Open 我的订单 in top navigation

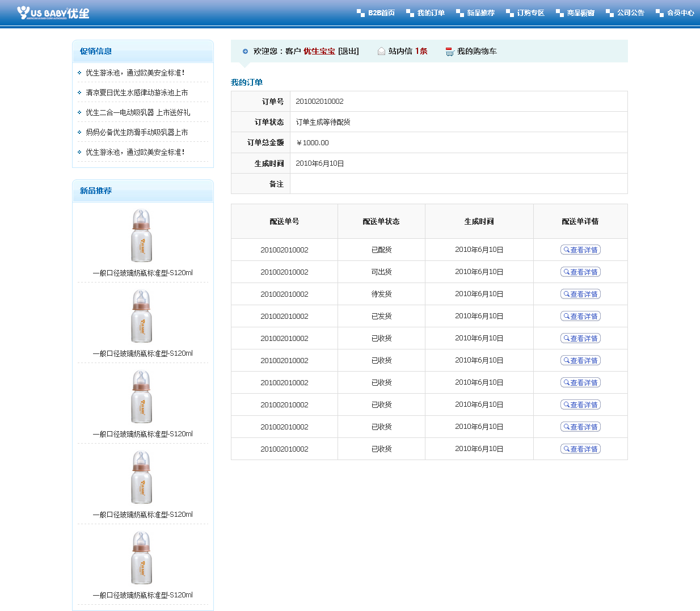point(431,13)
